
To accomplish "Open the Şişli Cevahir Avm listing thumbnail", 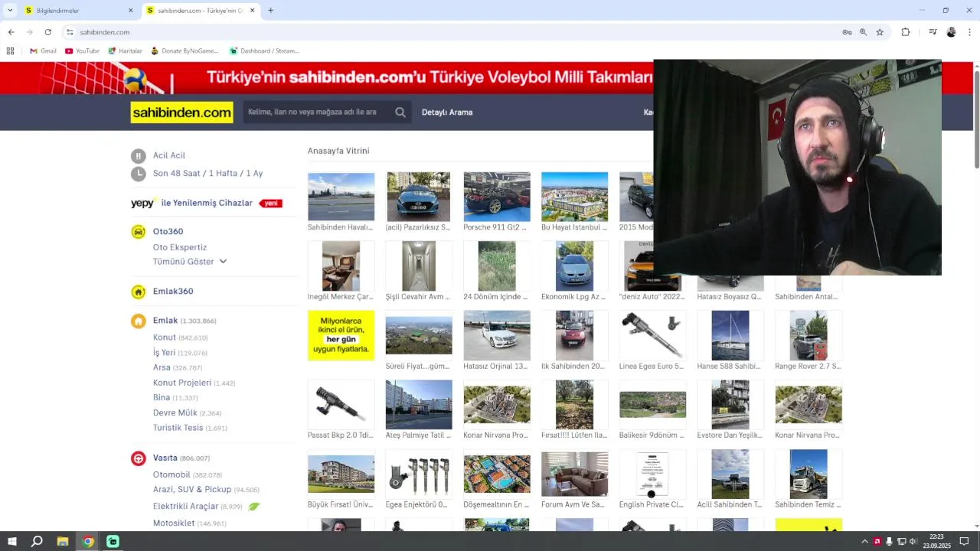I will click(x=418, y=266).
